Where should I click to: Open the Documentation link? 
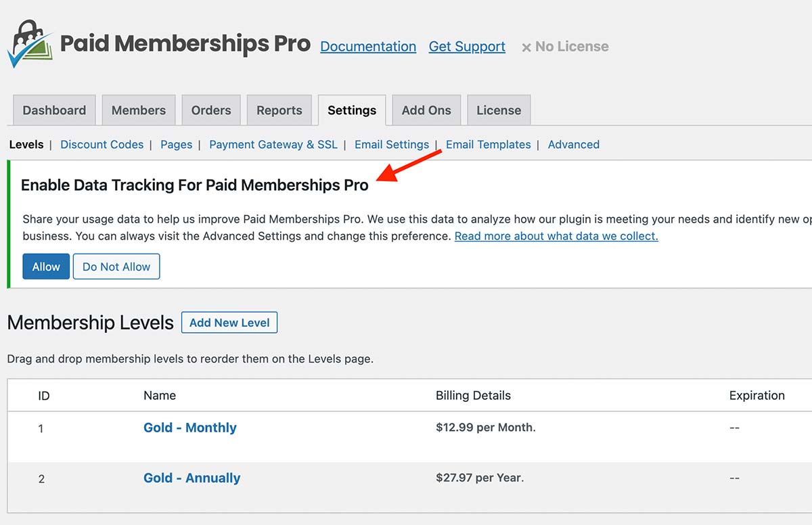tap(367, 46)
